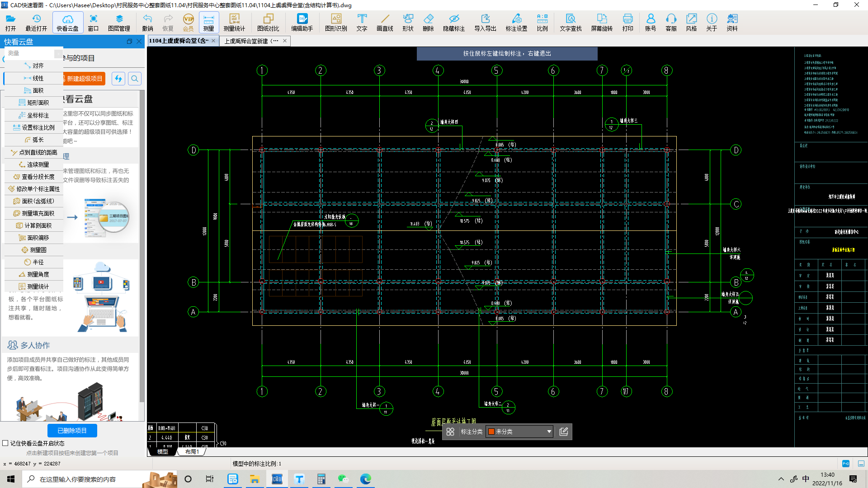868x488 pixels.
Task: Open WeChat from the taskbar
Action: [x=343, y=479]
